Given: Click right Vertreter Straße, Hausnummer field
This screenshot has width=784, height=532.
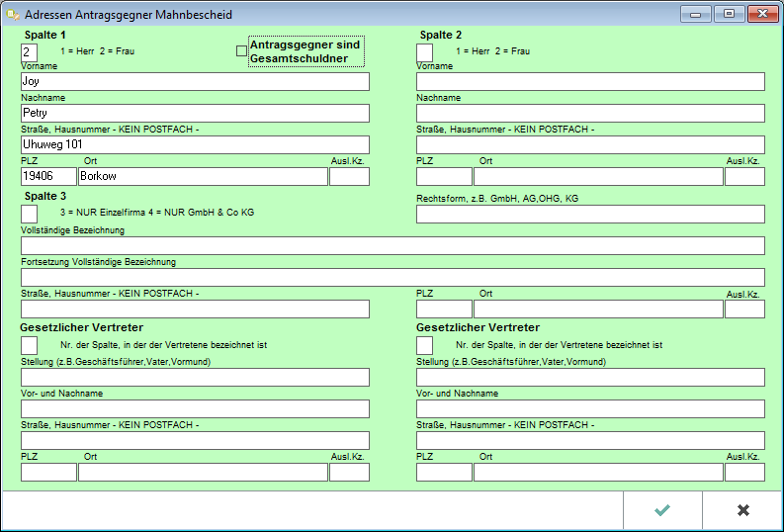Looking at the screenshot, I should coord(590,440).
